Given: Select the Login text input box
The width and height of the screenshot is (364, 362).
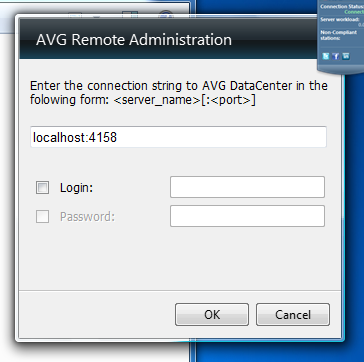Looking at the screenshot, I should [x=247, y=187].
